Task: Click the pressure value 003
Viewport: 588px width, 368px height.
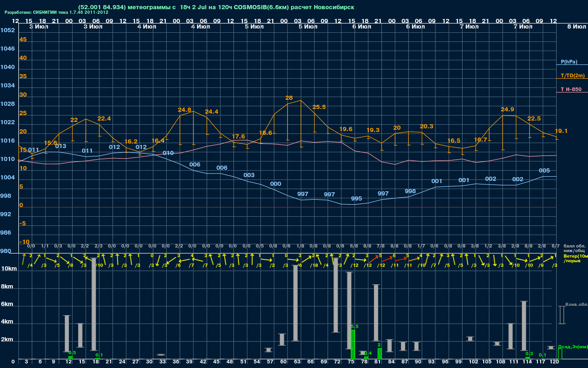Action: coord(249,175)
